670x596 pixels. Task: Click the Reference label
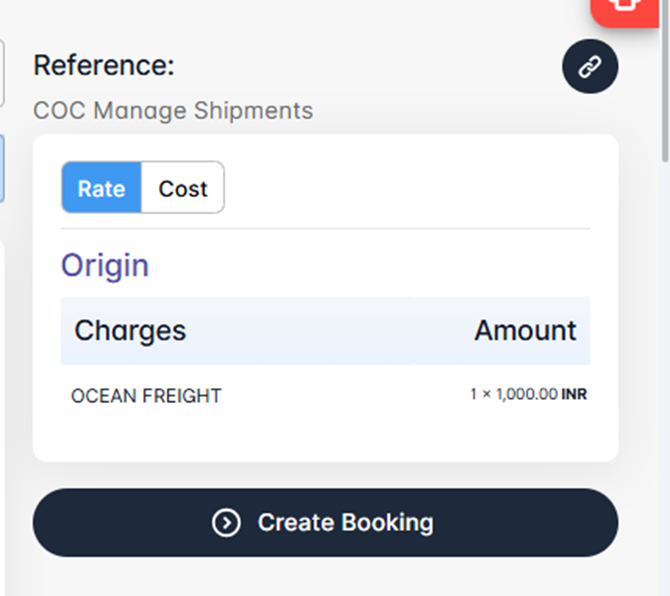(104, 66)
